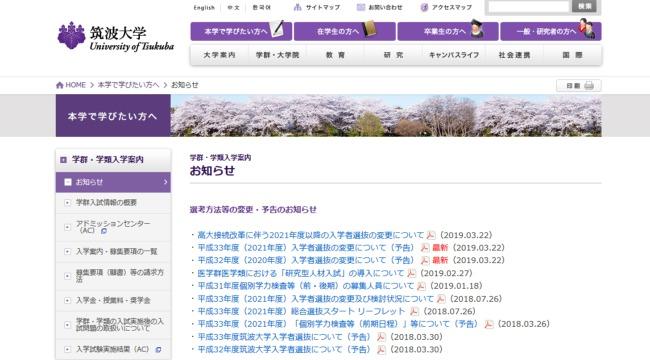Open 総合選抜スタート リーフレット link
Viewport: 650px width, 360px height.
(301, 311)
